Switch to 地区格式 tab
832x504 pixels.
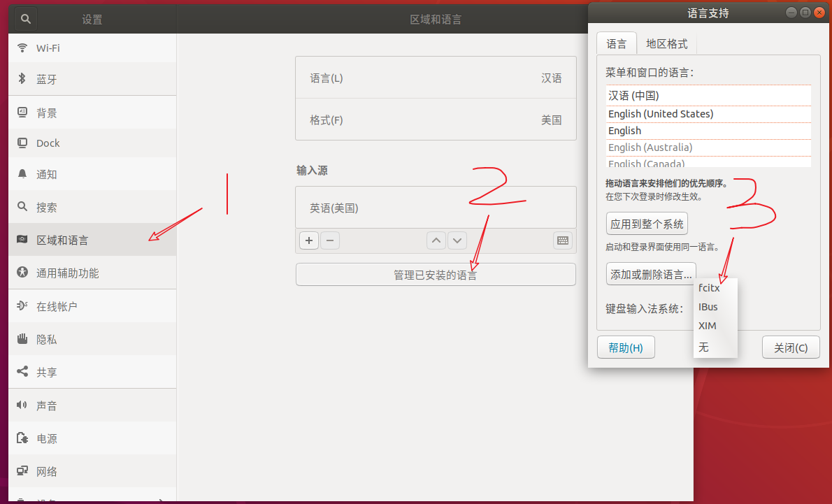point(667,43)
